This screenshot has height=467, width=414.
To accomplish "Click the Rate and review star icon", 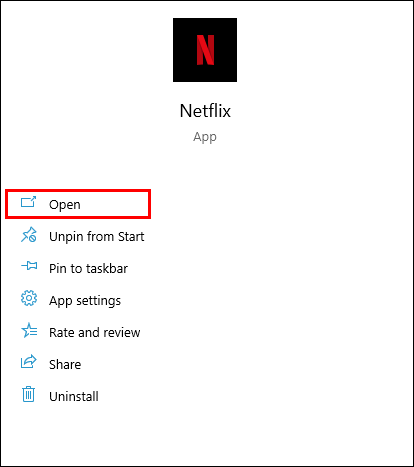I will [x=29, y=330].
